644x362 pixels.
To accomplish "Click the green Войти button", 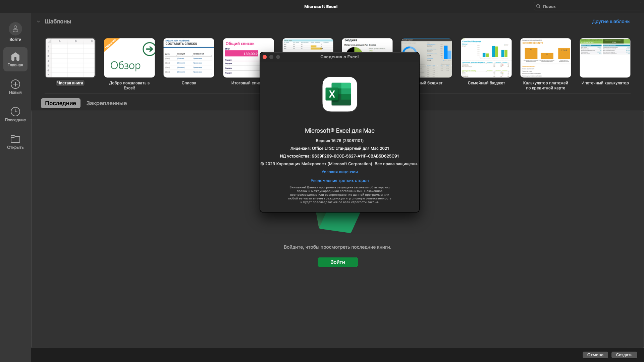I will click(x=337, y=262).
